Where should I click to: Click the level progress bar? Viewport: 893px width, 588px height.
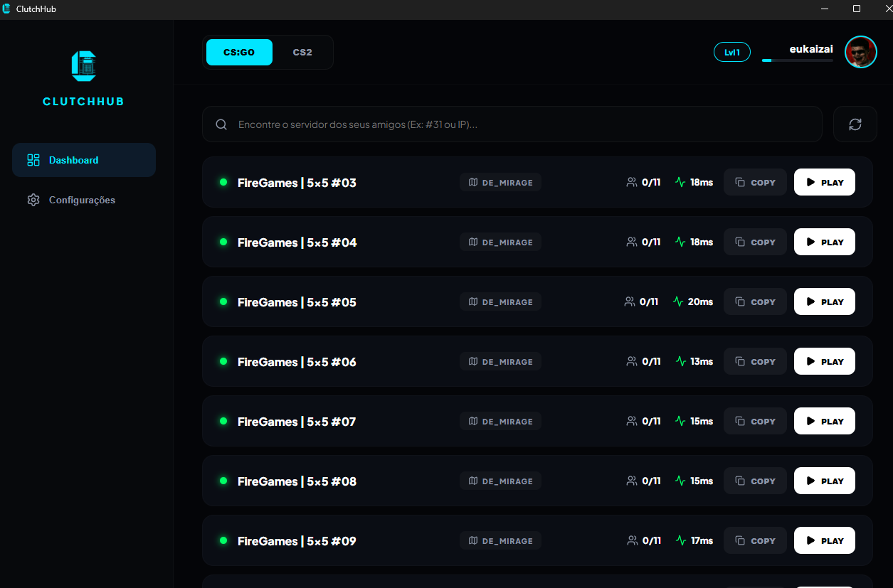[x=797, y=61]
